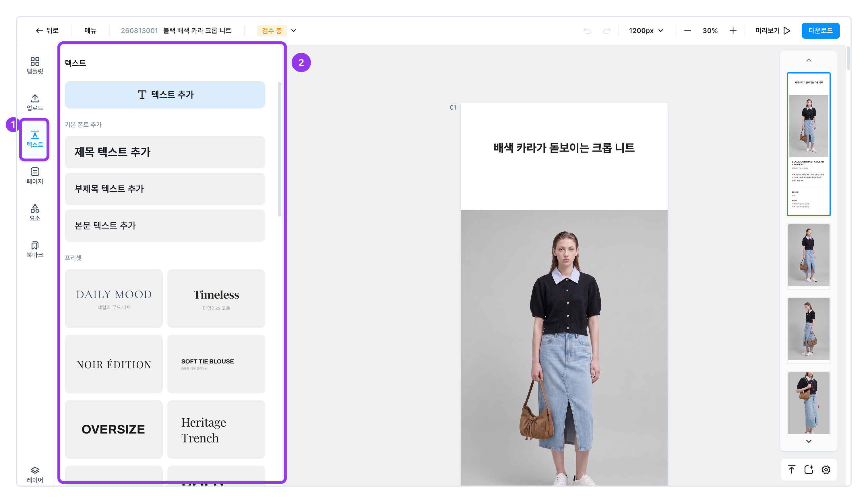Viewport: 868px width, 503px height.
Task: Open the 업로드 upload sidebar panel
Action: tap(35, 102)
